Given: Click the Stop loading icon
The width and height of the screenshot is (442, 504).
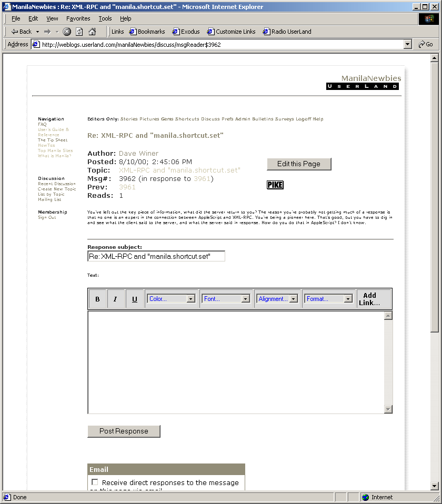Looking at the screenshot, I should tap(67, 32).
